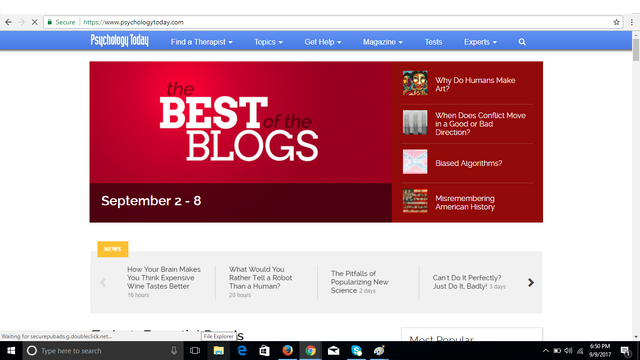Open the Paint app taskbar icon
The width and height of the screenshot is (640, 360).
pyautogui.click(x=379, y=351)
